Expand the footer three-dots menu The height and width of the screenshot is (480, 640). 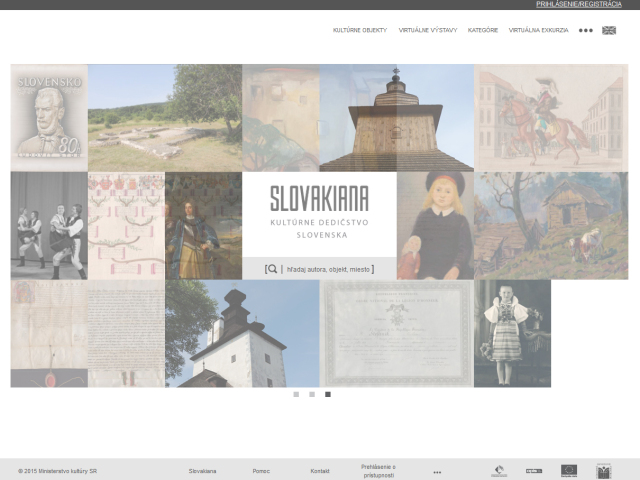click(437, 472)
